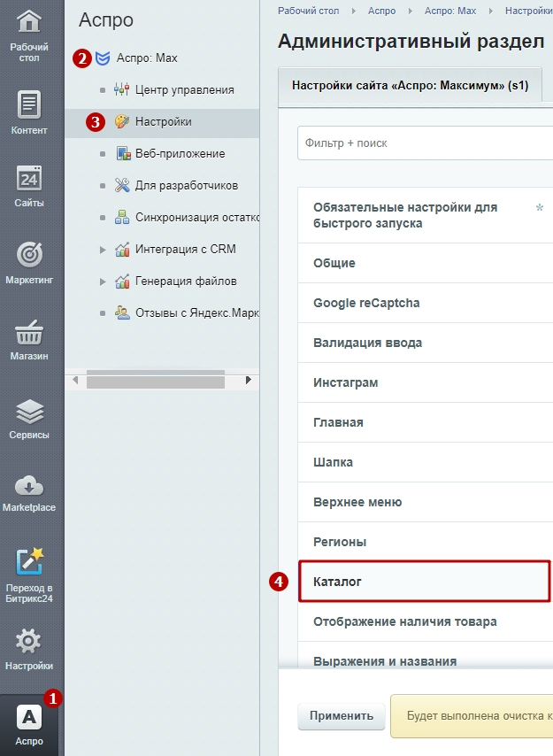Viewport: 553px width, 756px height.
Task: Open the Отображение наличия товара section
Action: point(426,621)
